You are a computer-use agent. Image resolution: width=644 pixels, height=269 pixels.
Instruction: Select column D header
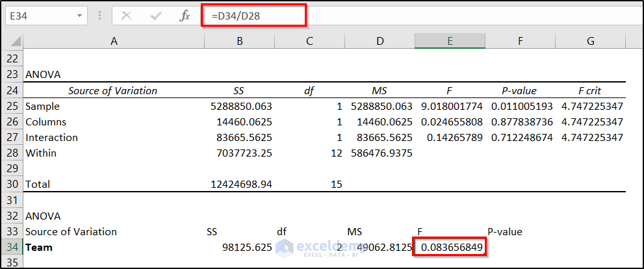(380, 41)
